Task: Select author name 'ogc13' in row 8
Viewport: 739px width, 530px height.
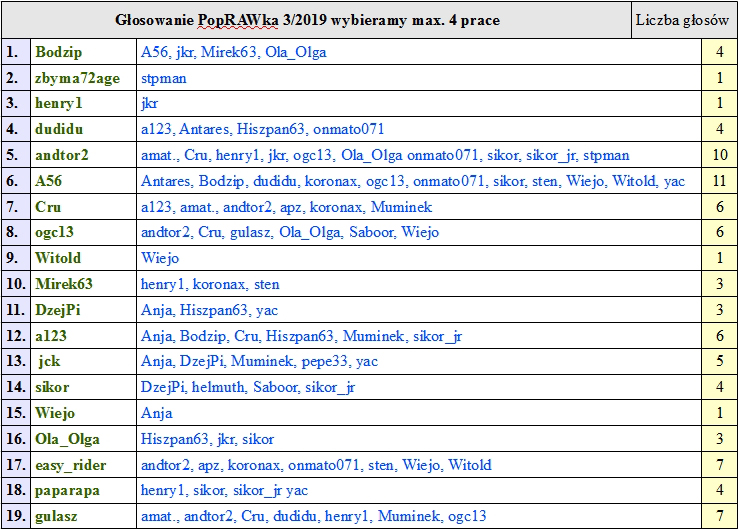Action: pos(54,232)
